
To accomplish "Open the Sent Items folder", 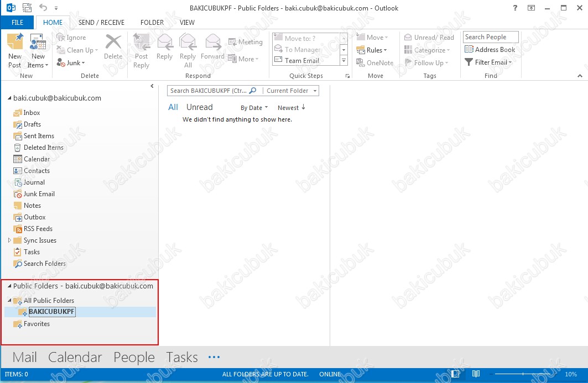I will click(x=34, y=135).
